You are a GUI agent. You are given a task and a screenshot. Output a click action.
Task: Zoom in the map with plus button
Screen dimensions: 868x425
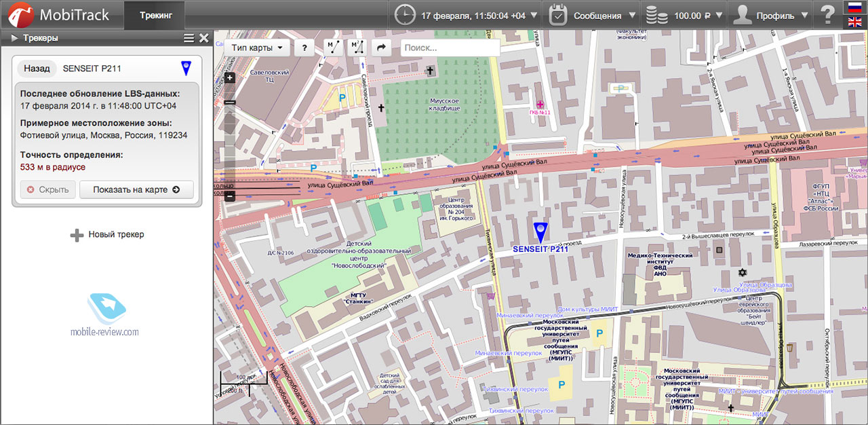(230, 77)
